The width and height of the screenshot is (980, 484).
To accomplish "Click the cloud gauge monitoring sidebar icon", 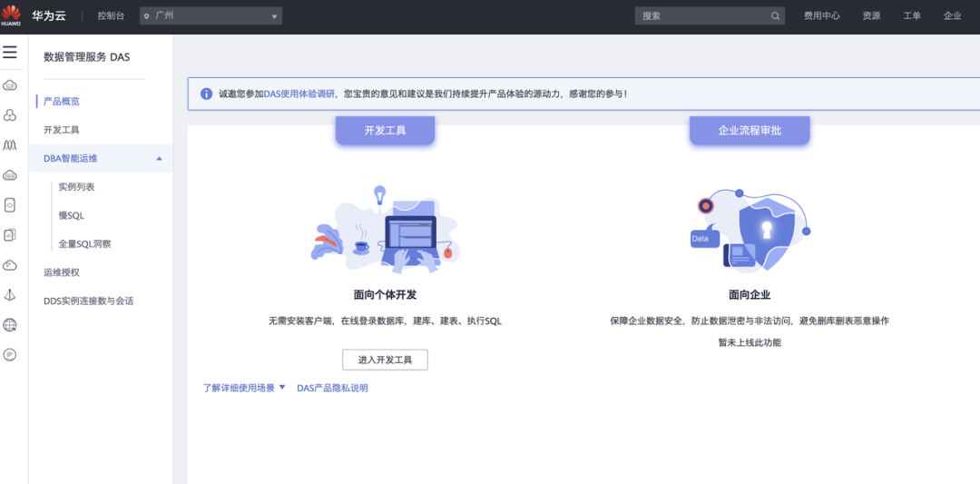I will click(10, 265).
